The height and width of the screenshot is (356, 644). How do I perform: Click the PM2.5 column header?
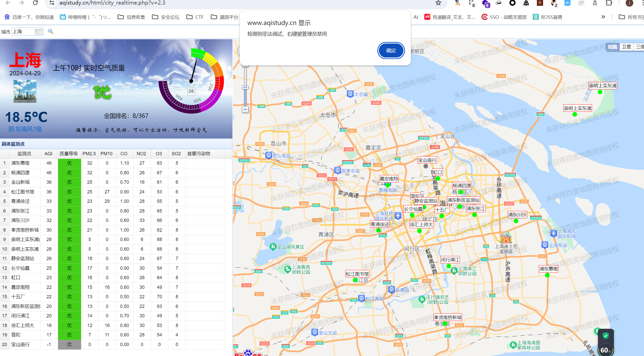pyautogui.click(x=89, y=154)
